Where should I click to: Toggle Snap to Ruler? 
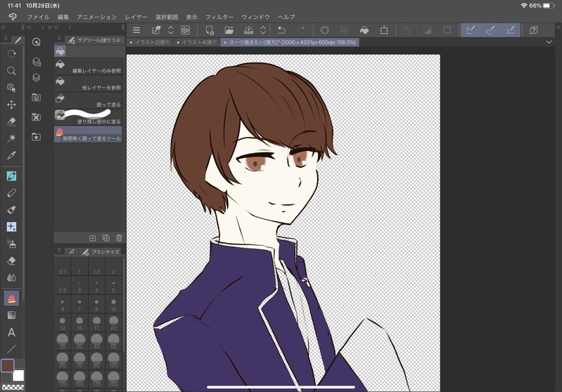[x=471, y=30]
